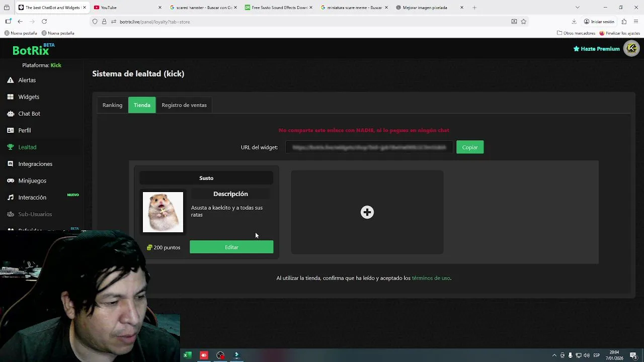644x362 pixels.
Task: Open a new browser tab
Action: coord(474,8)
